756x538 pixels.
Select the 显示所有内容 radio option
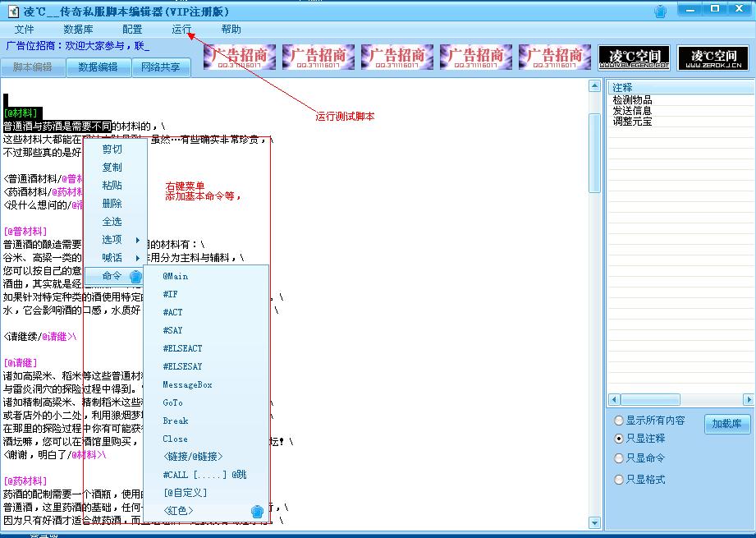click(619, 421)
